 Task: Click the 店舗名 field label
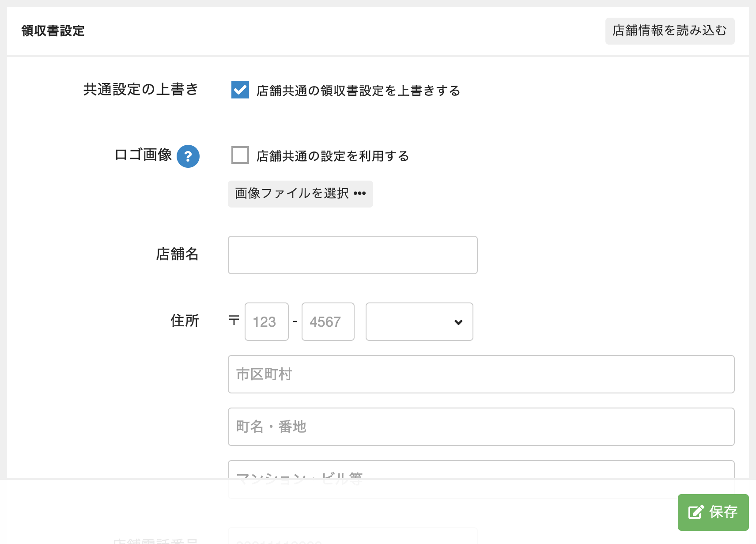[x=177, y=254]
